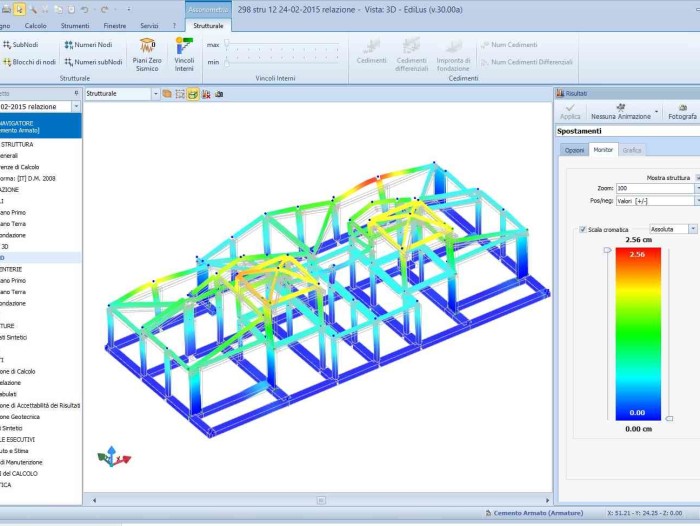Screen dimensions: 700x526
Task: Open the Vincoli Interni tool
Action: coord(184,47)
